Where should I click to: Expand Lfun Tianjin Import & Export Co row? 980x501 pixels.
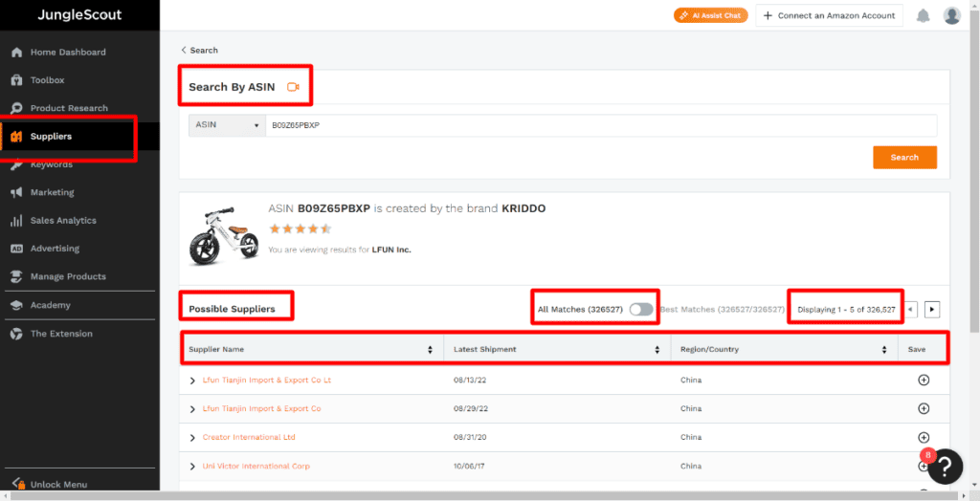(192, 409)
